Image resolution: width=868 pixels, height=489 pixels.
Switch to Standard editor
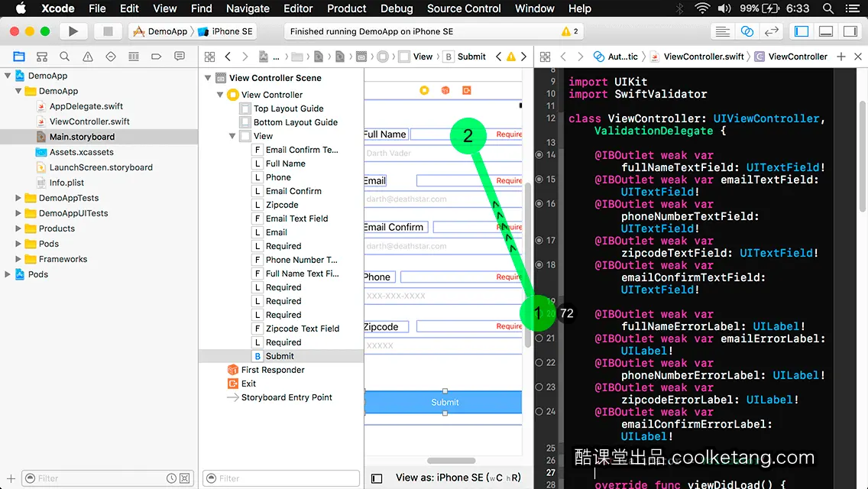click(722, 31)
